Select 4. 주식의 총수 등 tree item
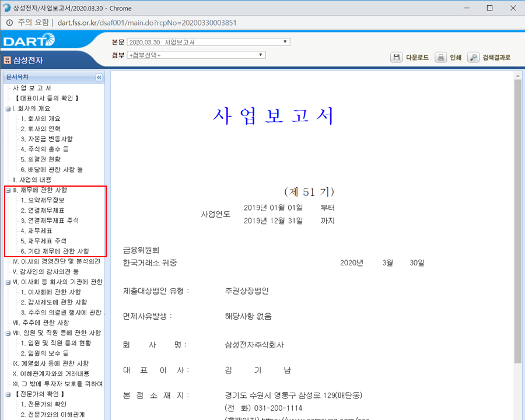This screenshot has height=420, width=525. click(x=44, y=149)
